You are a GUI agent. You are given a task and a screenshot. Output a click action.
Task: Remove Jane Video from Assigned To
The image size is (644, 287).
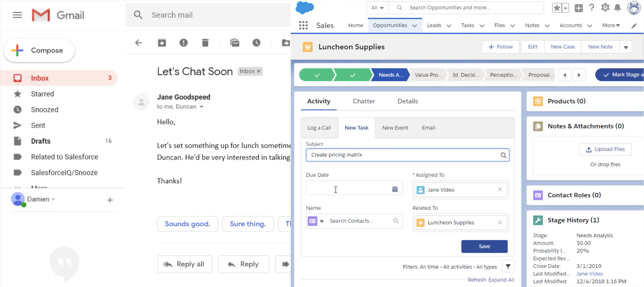500,189
